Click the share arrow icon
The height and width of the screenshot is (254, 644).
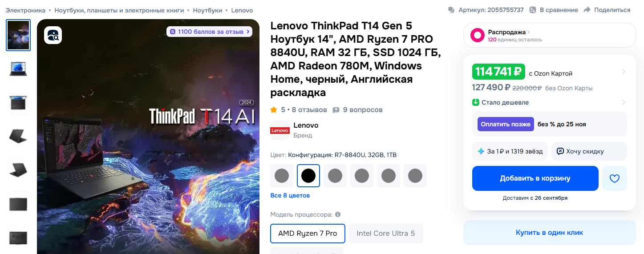pyautogui.click(x=587, y=10)
